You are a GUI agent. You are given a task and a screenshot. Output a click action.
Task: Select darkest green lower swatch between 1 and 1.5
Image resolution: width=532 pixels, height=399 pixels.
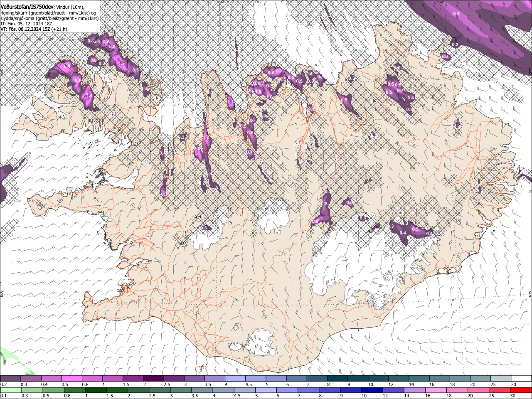tap(96, 390)
